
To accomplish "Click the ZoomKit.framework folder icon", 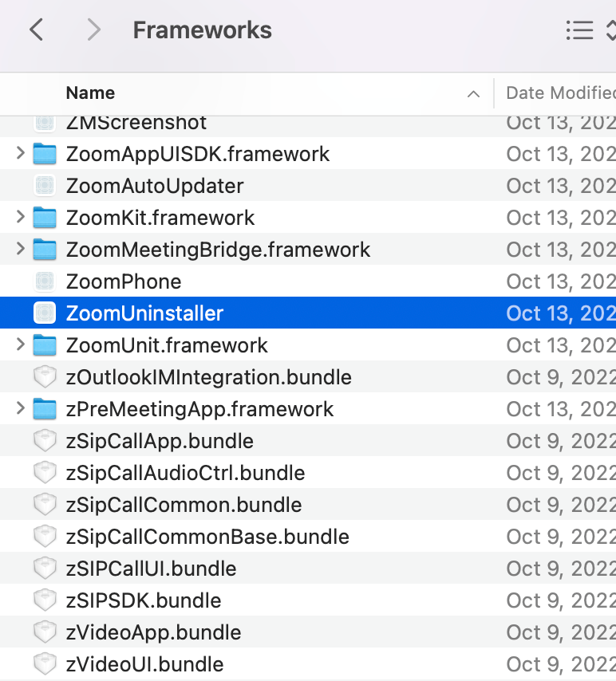I will (x=45, y=218).
